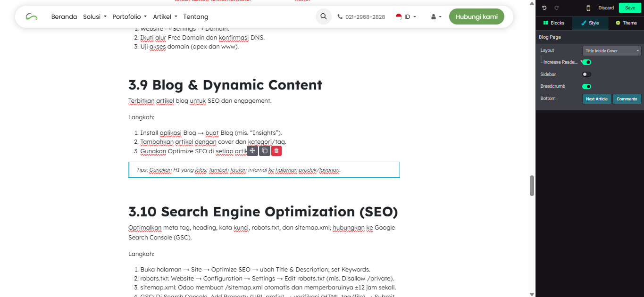The image size is (644, 297).
Task: Click the undo arrow icon
Action: pos(544,8)
